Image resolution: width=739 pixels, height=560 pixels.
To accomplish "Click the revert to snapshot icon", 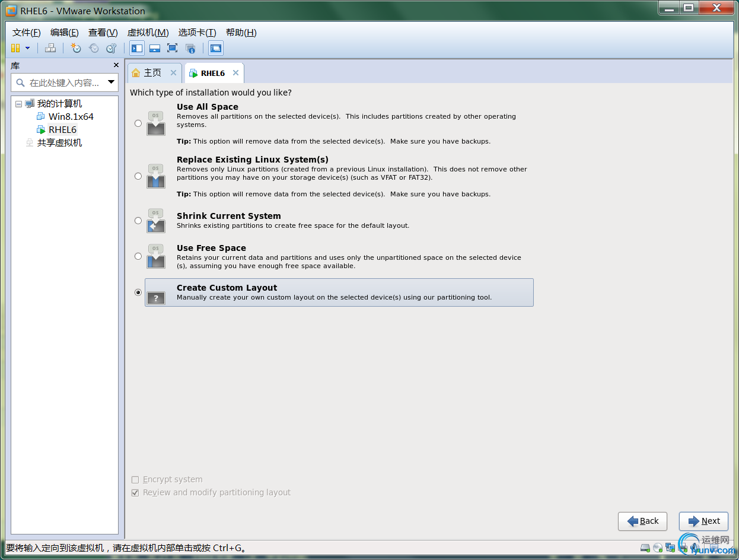I will [x=94, y=48].
